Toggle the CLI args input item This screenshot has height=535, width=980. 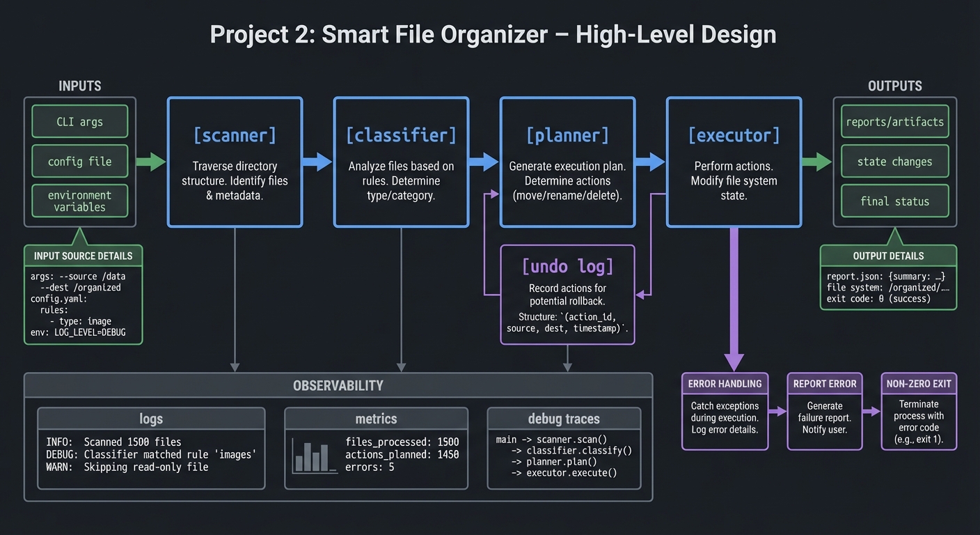point(79,121)
